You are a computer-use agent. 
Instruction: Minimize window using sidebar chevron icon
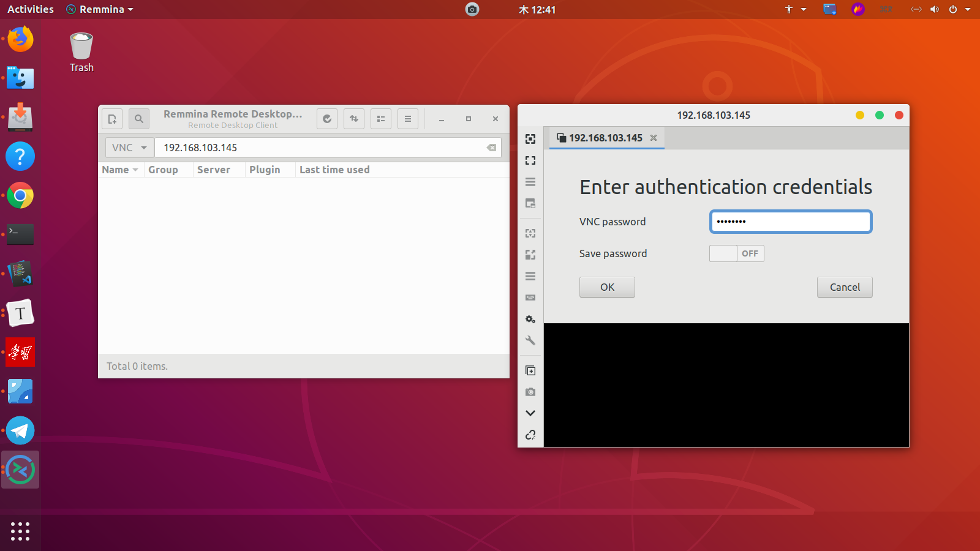530,413
